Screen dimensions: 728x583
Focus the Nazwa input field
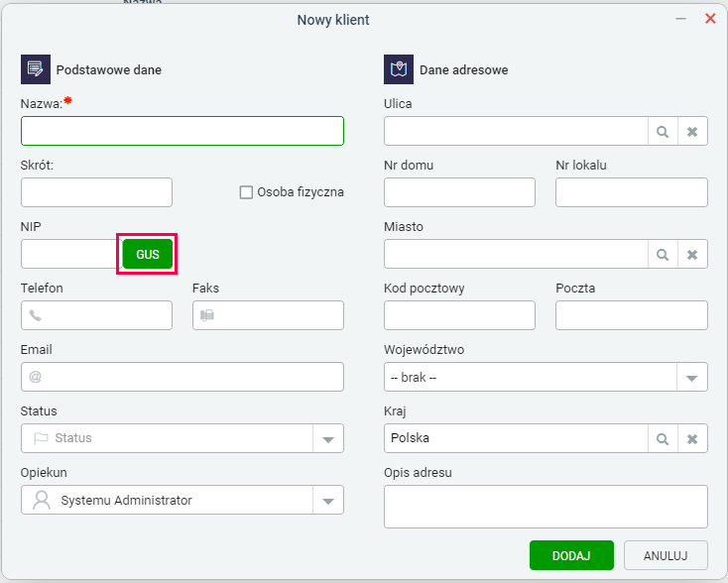[182, 131]
